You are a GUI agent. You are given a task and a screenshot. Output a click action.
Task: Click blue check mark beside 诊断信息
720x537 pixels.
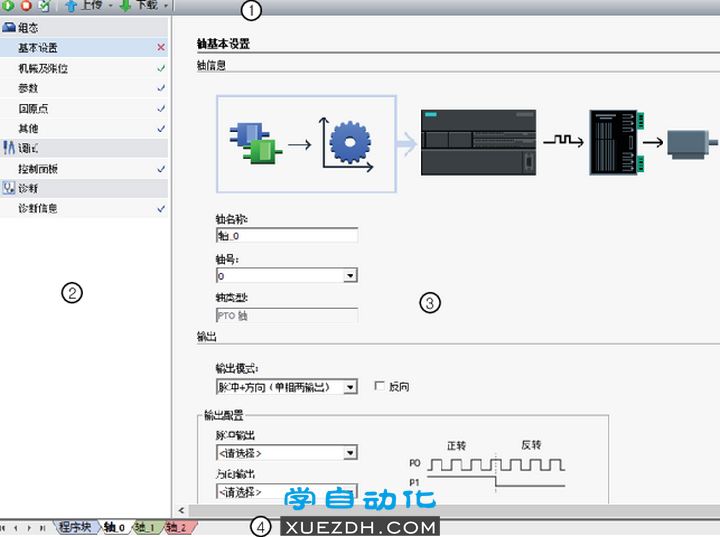point(161,209)
